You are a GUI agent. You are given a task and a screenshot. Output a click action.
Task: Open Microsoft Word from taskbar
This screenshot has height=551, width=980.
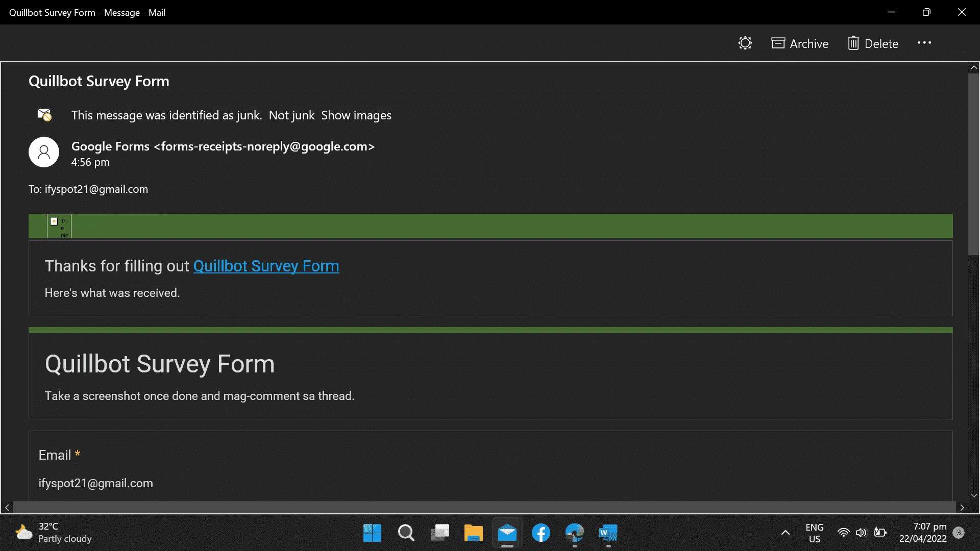pyautogui.click(x=608, y=533)
